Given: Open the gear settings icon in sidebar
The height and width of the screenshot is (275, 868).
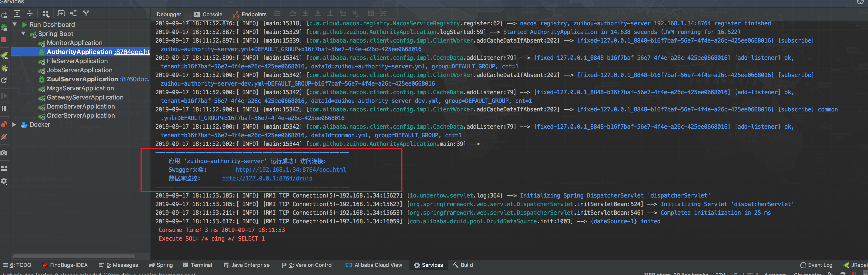Looking at the screenshot, I should [x=4, y=181].
